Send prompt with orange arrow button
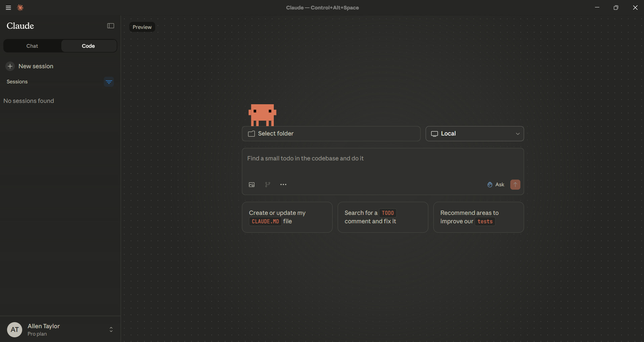Screen dimensions: 644x342 [x=515, y=185]
